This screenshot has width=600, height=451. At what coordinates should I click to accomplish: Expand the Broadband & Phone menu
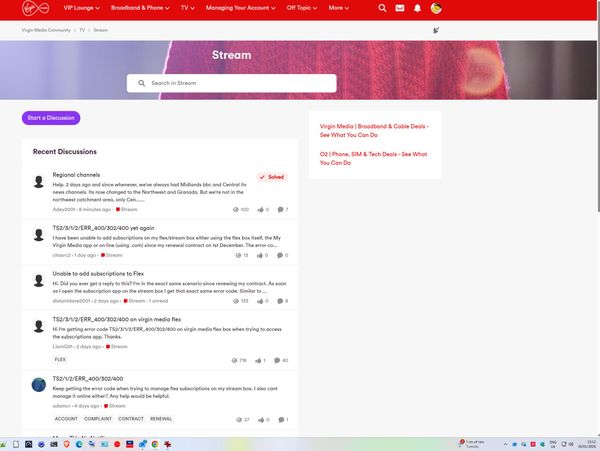tap(140, 8)
